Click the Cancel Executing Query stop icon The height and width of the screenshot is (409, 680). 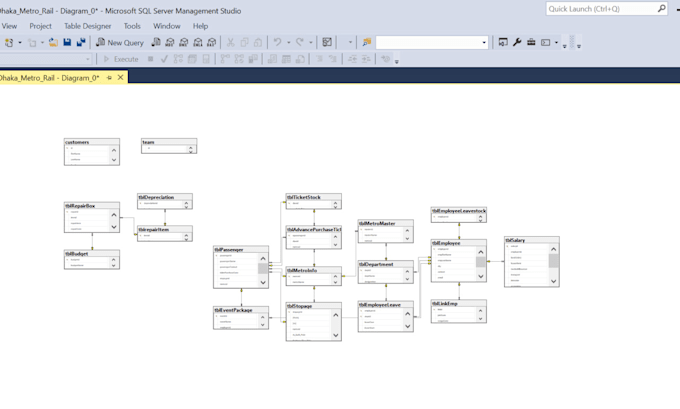point(150,59)
